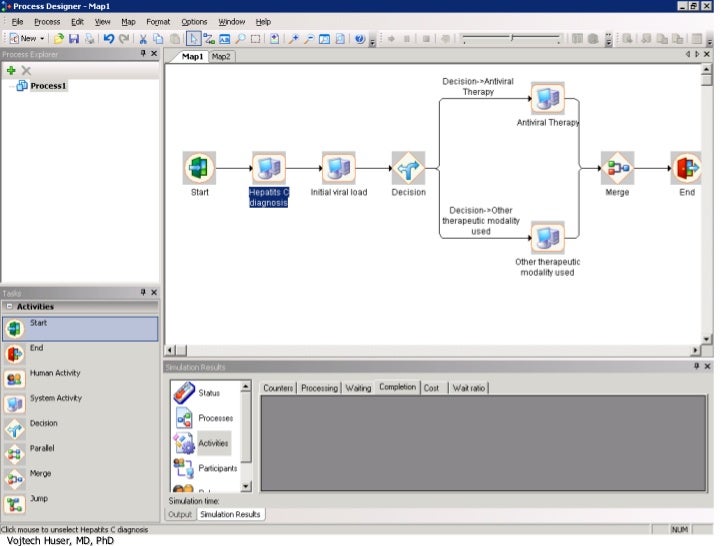Click the Decision node on the map

pyautogui.click(x=408, y=168)
